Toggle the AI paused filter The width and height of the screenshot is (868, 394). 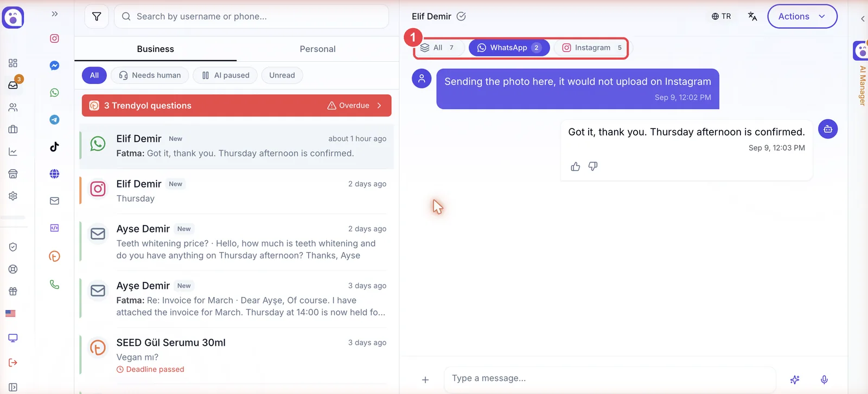(x=225, y=75)
